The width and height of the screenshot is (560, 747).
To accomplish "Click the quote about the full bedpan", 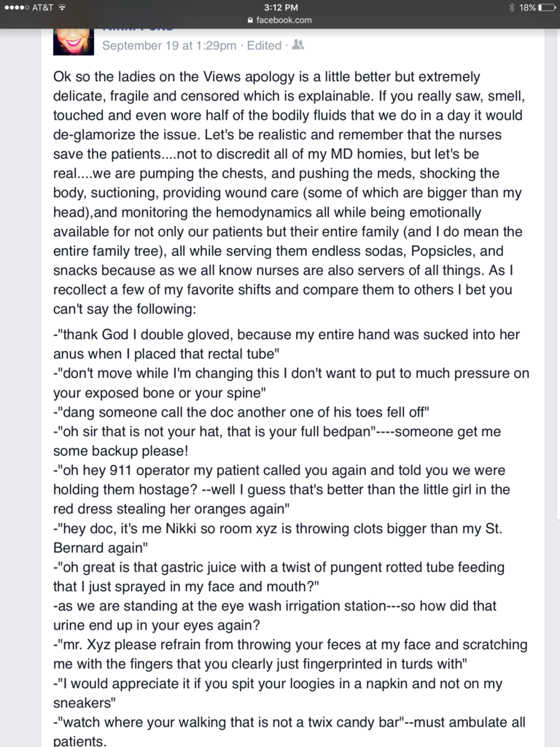I will tap(277, 441).
